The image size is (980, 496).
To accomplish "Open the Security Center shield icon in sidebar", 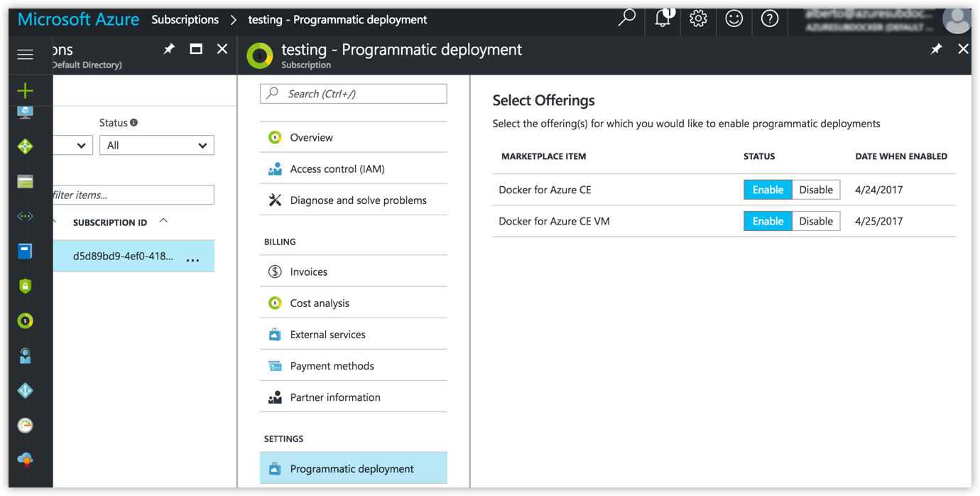I will 26,286.
